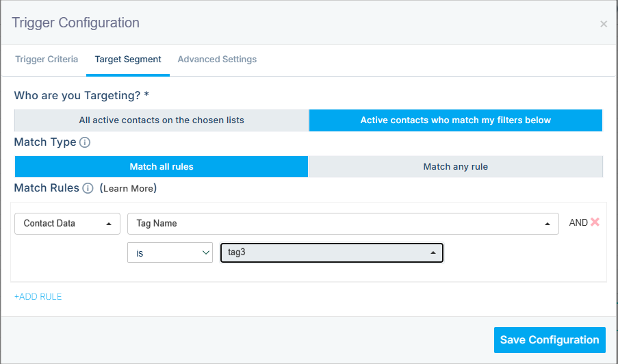This screenshot has width=618, height=364.
Task: Select 'All active contacts on the chosen lists'
Action: [162, 120]
